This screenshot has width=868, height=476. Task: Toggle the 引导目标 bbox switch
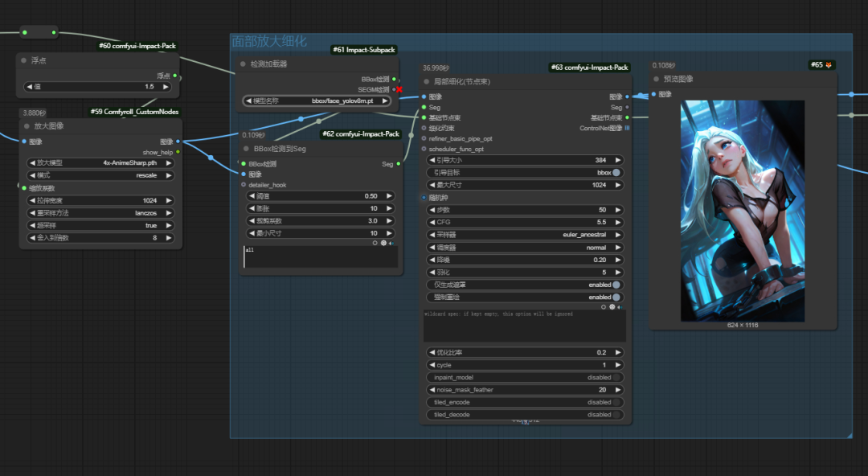[x=616, y=173]
